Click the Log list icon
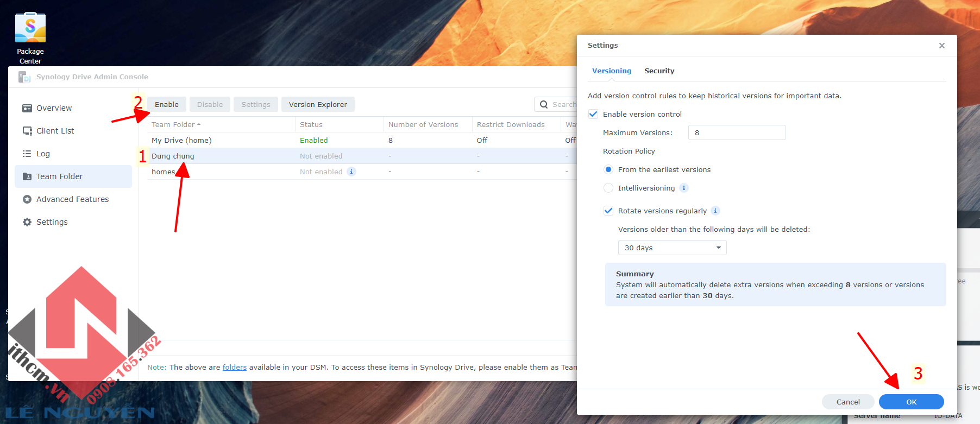The width and height of the screenshot is (980, 424). click(27, 154)
